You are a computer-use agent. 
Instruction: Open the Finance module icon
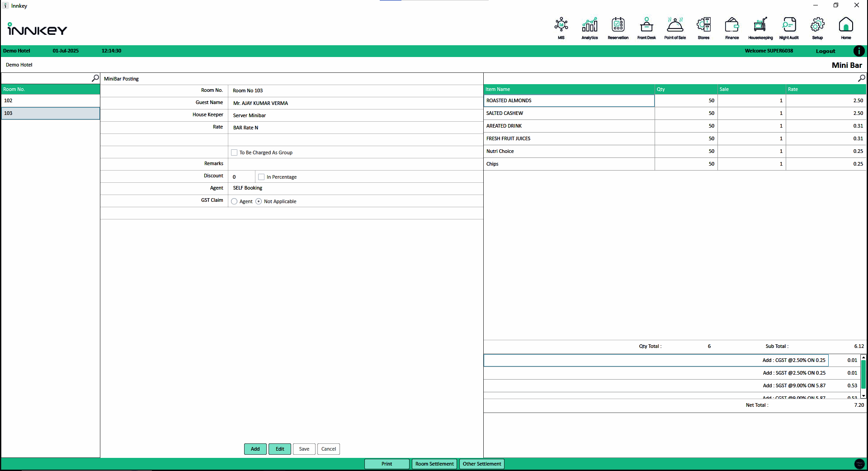coord(732,29)
